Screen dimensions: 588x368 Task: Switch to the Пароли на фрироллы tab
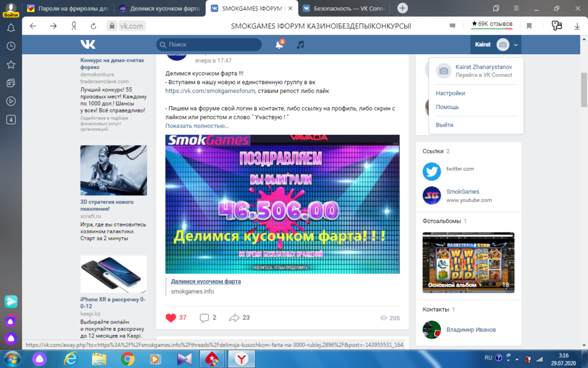(68, 8)
